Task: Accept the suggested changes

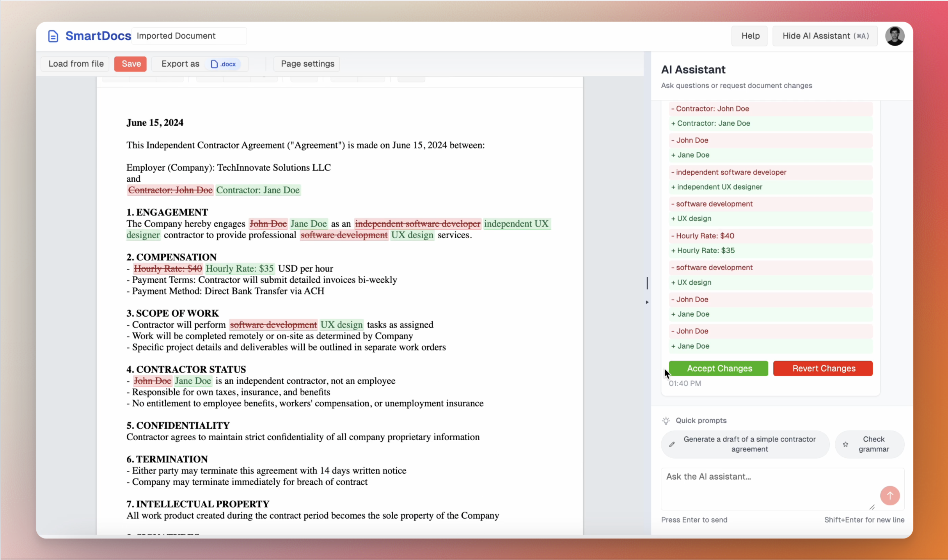Action: 718,369
